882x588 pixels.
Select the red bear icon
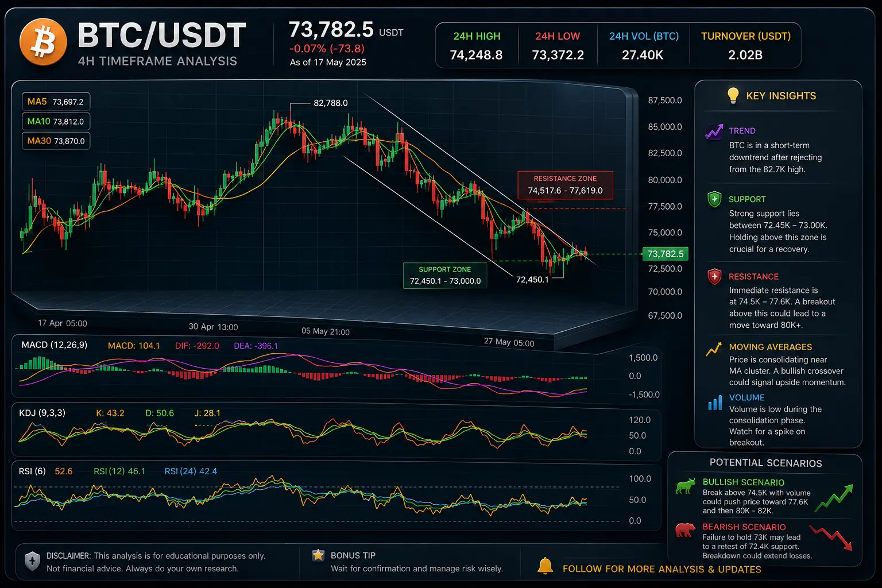point(685,529)
